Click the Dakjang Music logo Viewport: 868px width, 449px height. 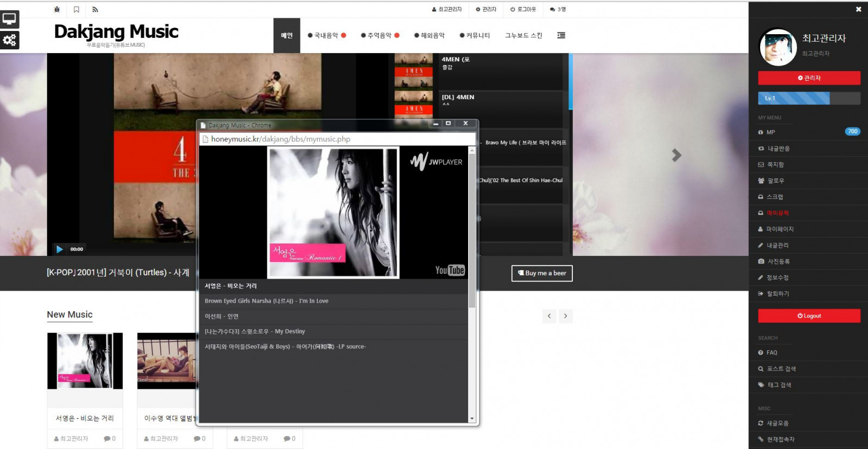pos(116,32)
